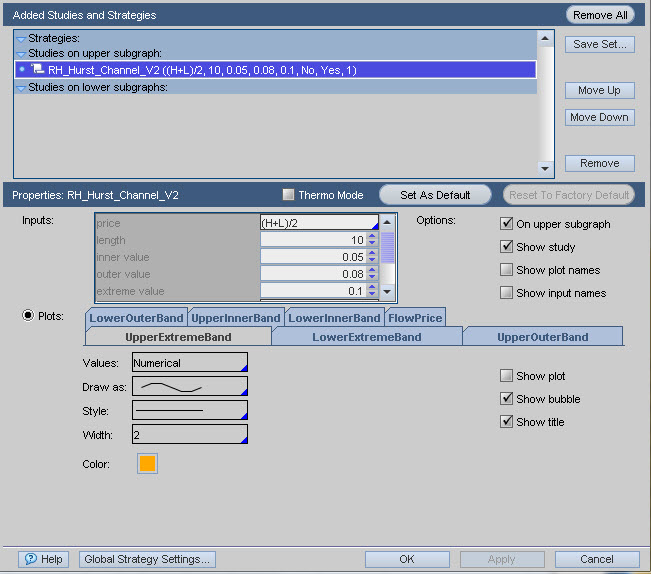Move the selected study up
Screen dimensions: 651x574
[600, 90]
